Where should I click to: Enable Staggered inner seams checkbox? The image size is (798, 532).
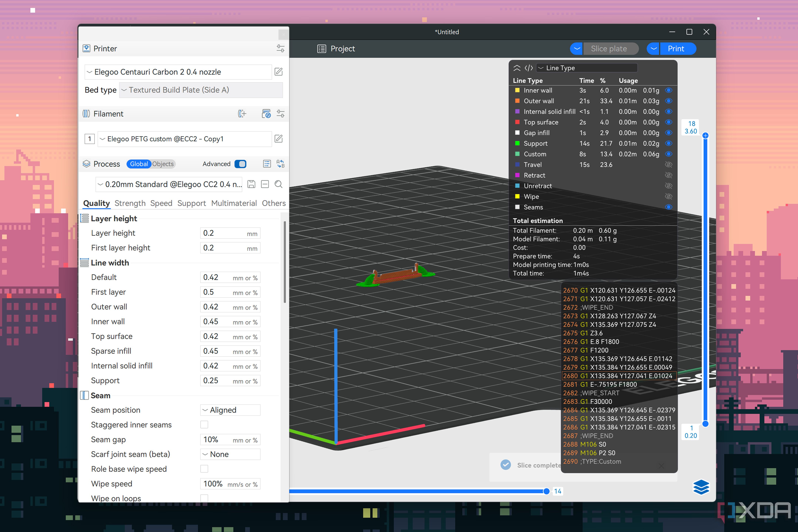(x=204, y=425)
